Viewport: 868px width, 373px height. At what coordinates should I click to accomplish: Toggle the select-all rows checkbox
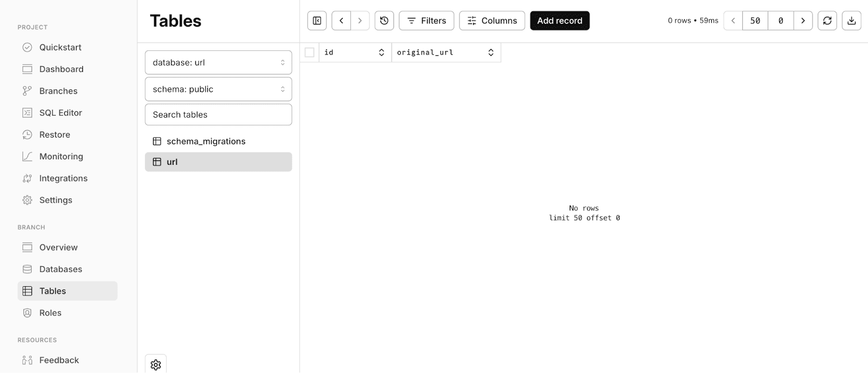point(309,53)
